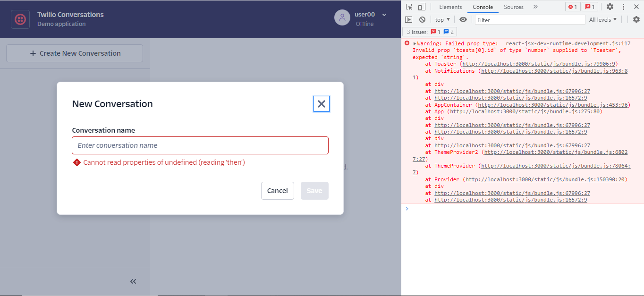Click the create live expression eye icon
This screenshot has width=644, height=296.
coord(463,19)
